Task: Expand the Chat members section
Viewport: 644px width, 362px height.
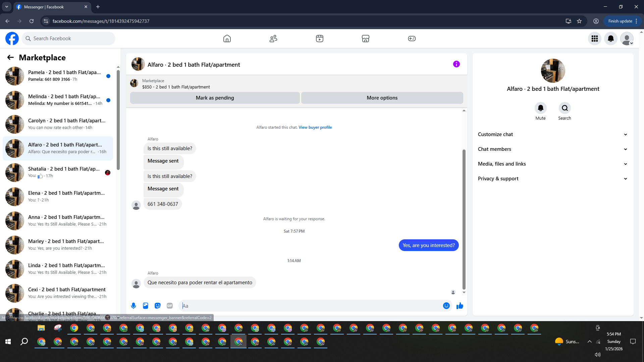Action: coord(553,149)
